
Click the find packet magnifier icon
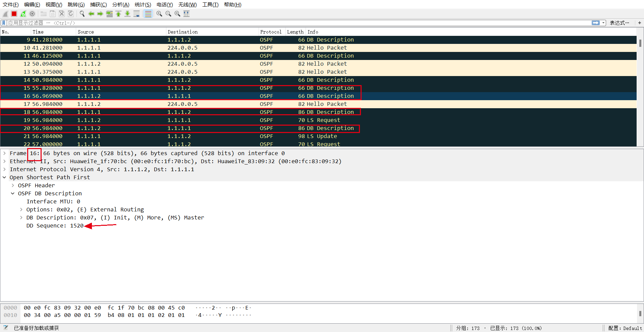(82, 14)
